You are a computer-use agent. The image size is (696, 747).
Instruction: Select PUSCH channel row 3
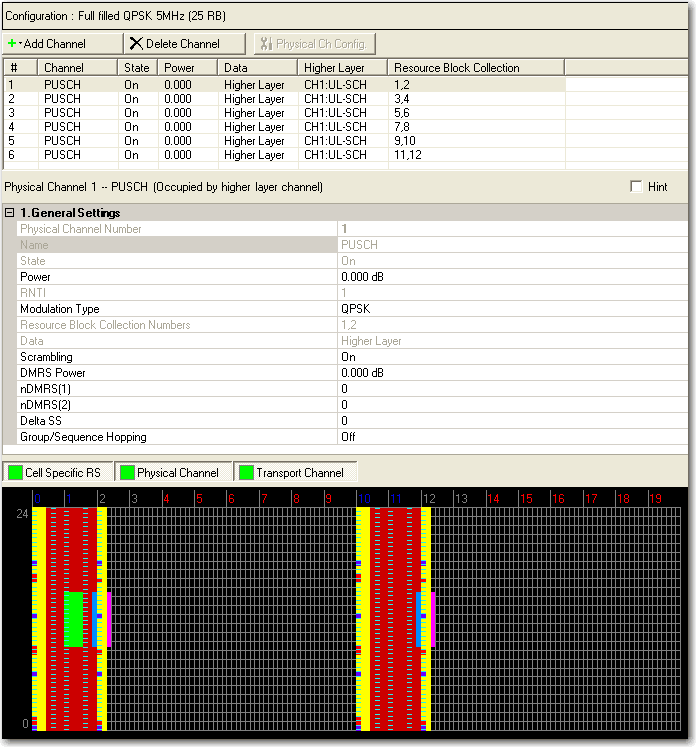point(62,113)
